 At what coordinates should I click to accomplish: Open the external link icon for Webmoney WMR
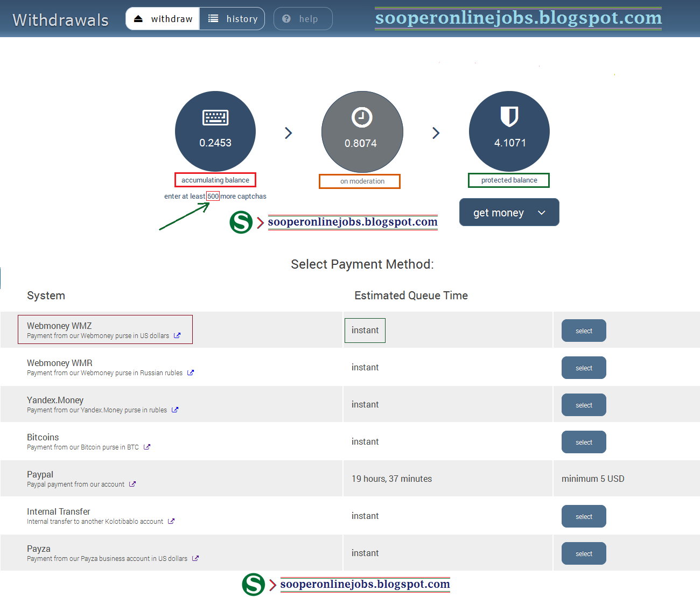click(191, 373)
